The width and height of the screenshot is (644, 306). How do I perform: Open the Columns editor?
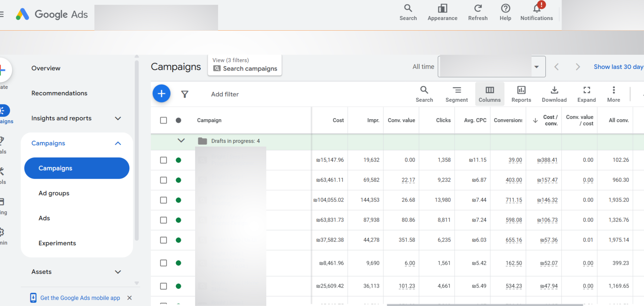tap(489, 94)
